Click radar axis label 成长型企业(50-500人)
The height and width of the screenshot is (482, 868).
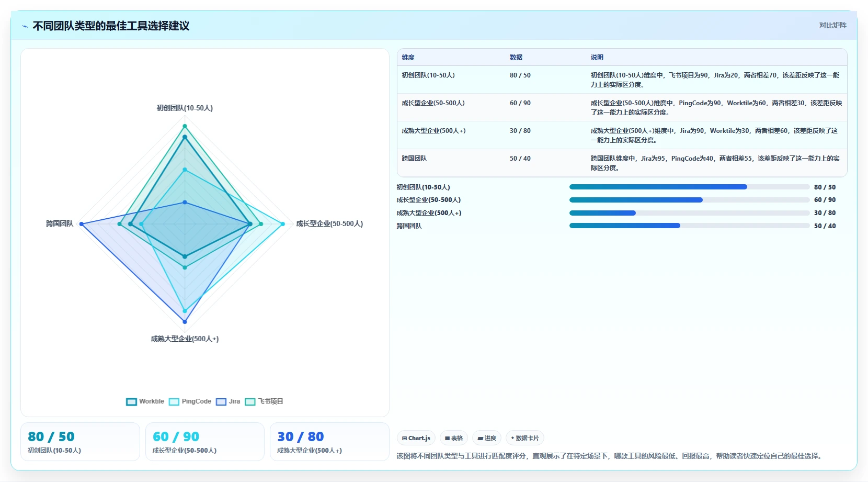pos(329,224)
